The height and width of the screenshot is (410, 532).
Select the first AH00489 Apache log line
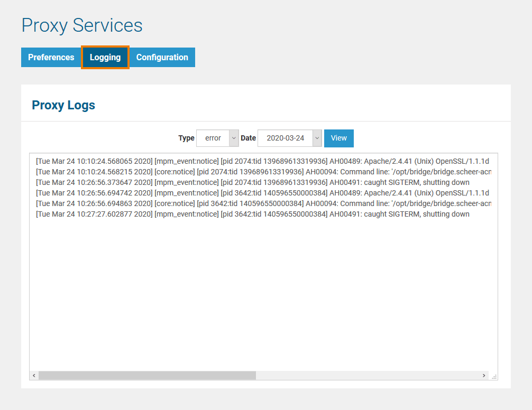pos(238,161)
